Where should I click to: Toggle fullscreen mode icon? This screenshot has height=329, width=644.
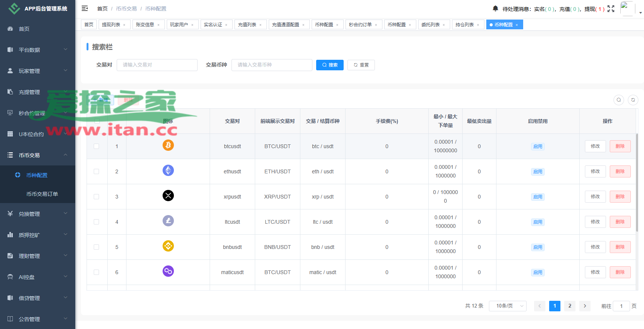[x=611, y=9]
